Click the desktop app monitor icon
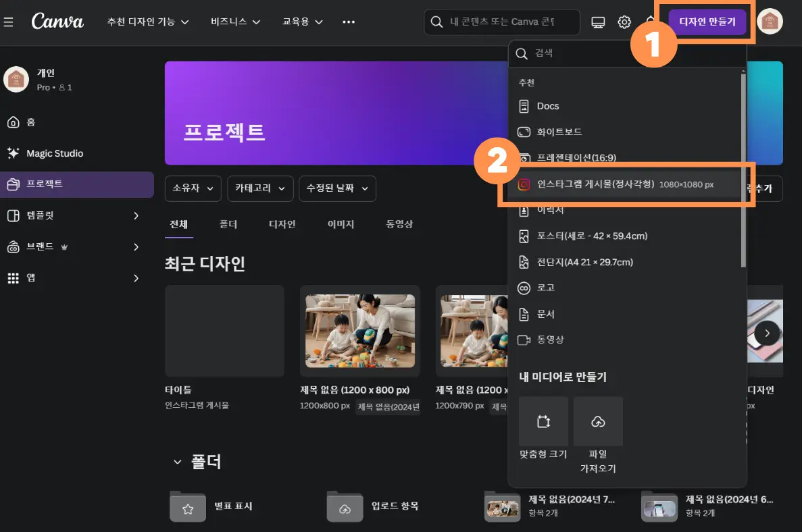Image resolution: width=802 pixels, height=532 pixels. (x=597, y=21)
